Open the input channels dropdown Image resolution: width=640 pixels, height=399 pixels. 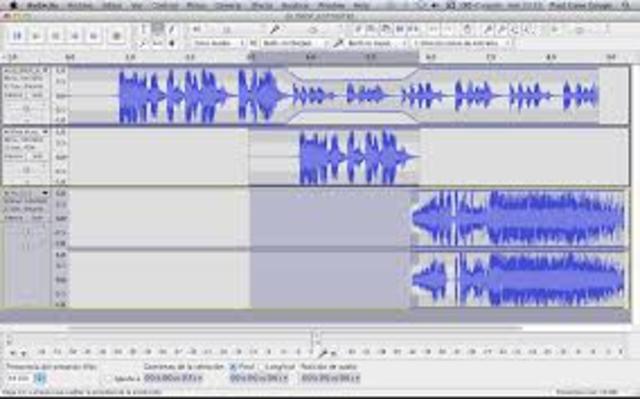pos(462,43)
